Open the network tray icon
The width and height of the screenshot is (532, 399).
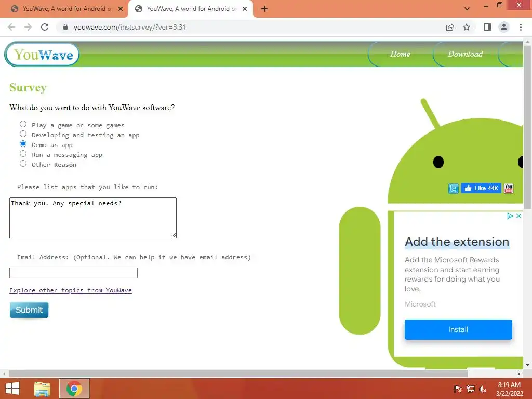pos(471,389)
